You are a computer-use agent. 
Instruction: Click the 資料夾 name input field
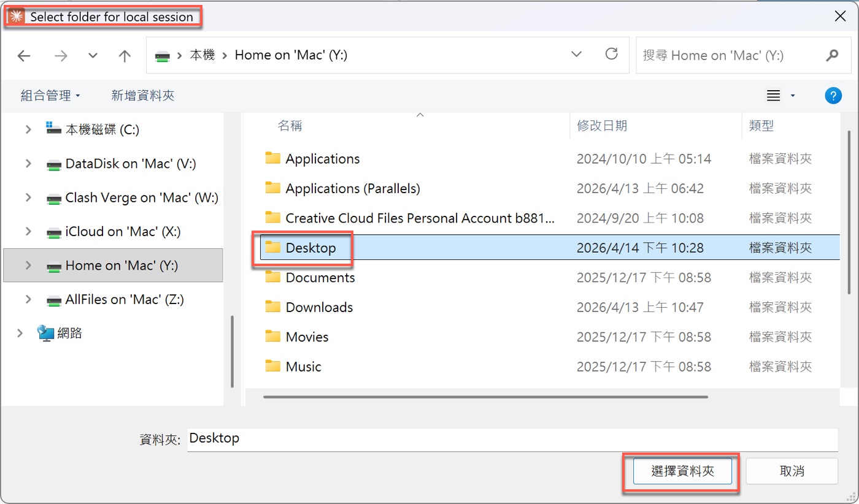(x=512, y=439)
